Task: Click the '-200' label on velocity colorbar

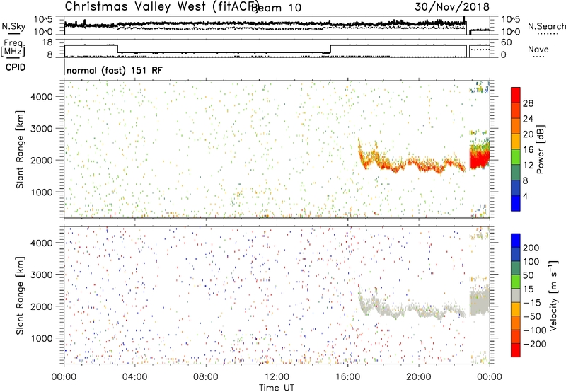Action: click(x=534, y=344)
